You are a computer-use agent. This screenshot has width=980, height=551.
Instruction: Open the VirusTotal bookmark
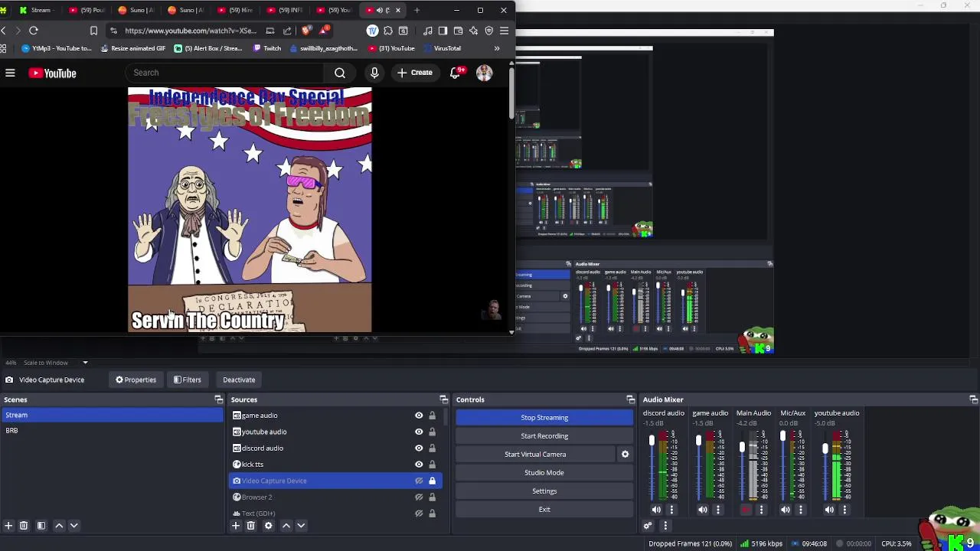coord(442,48)
